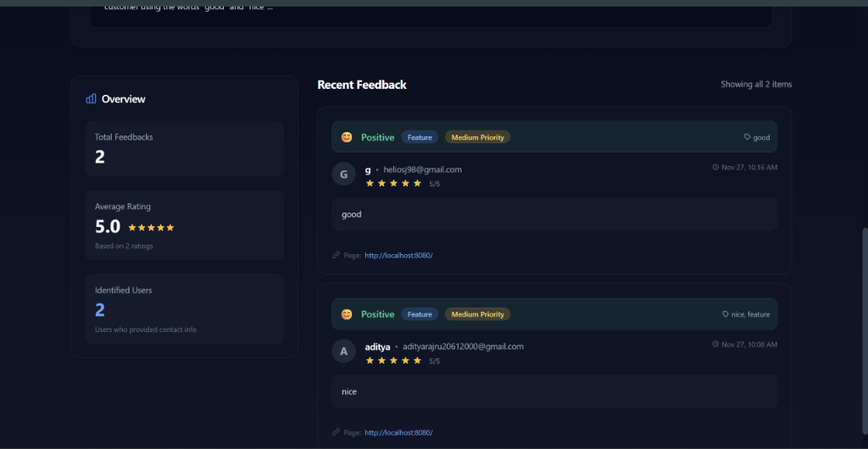Click the timestamp Nov 27, 10:16 AM

tap(749, 167)
